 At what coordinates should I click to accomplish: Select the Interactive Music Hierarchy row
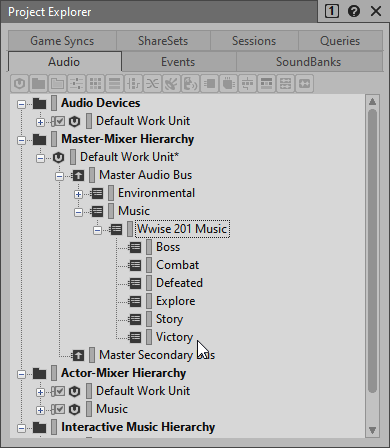(138, 427)
